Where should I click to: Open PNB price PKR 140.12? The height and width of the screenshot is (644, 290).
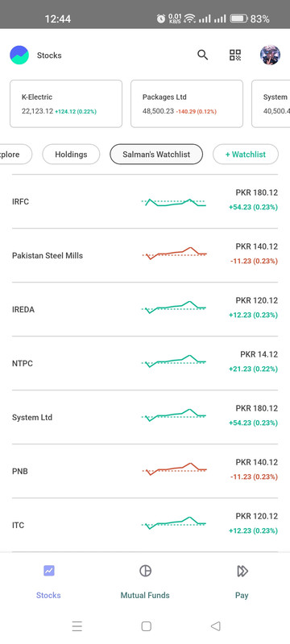257,462
